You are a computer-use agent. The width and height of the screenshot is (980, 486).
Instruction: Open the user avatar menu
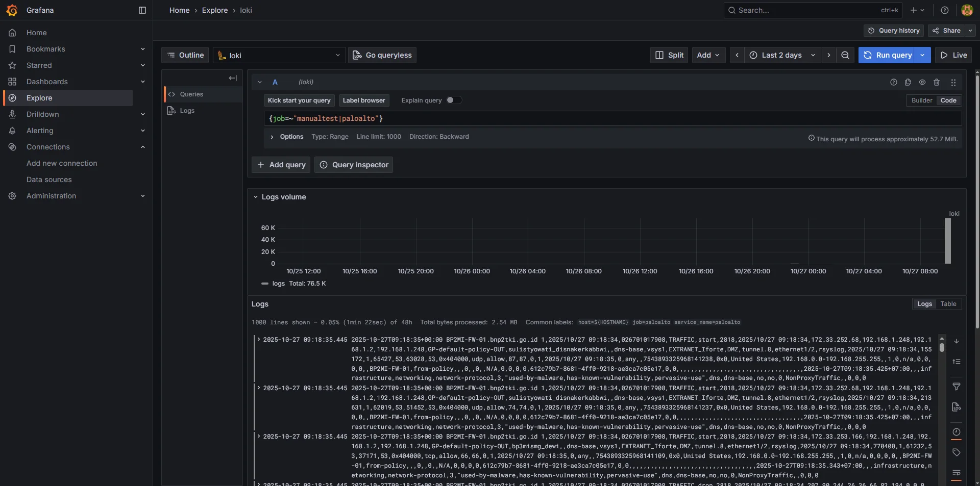(967, 10)
